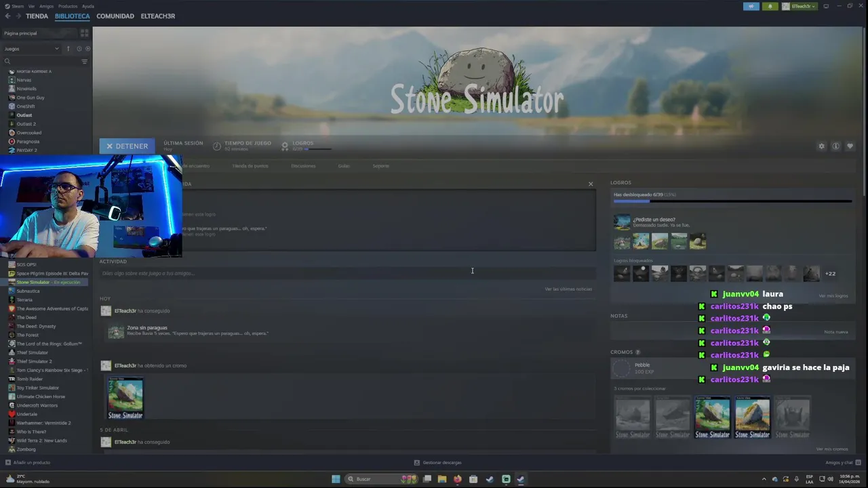Open the green notifications bell

point(770,6)
